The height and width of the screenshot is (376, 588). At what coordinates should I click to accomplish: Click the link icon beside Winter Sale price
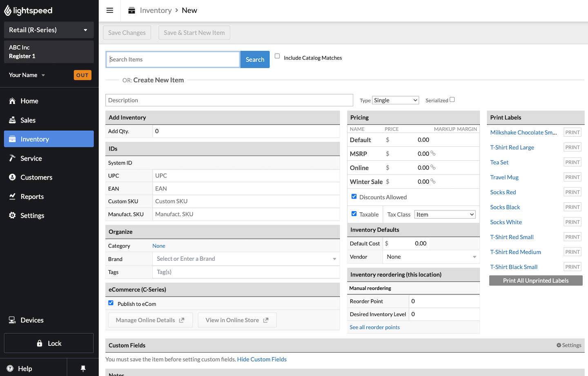pyautogui.click(x=433, y=181)
